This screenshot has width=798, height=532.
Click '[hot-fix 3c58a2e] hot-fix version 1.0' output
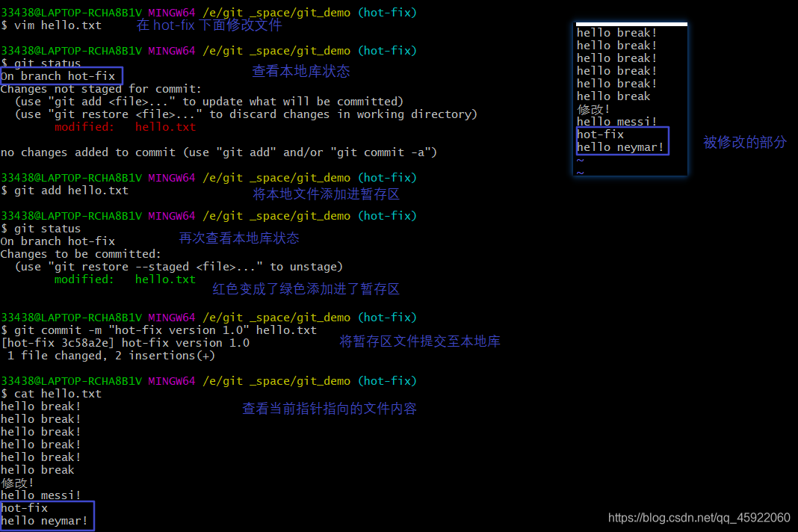126,343
